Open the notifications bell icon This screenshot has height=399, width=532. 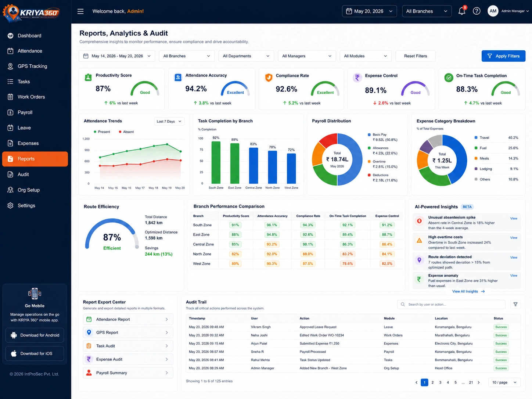click(x=462, y=11)
